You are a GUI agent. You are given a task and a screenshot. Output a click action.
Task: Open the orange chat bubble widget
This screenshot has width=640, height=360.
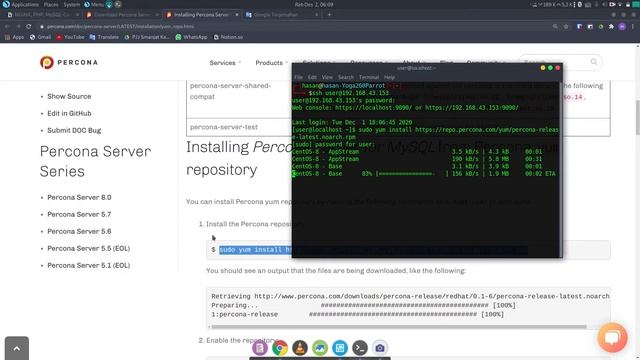612,338
